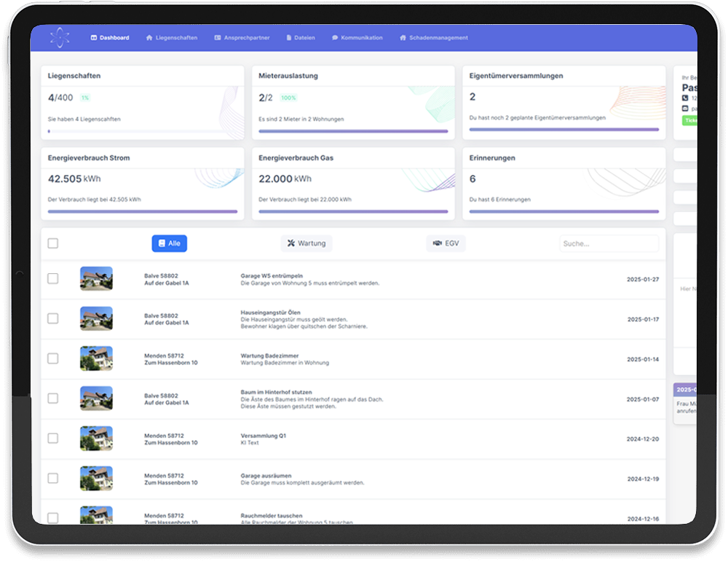Filter the list with the Alle button
The height and width of the screenshot is (561, 728).
tap(169, 243)
